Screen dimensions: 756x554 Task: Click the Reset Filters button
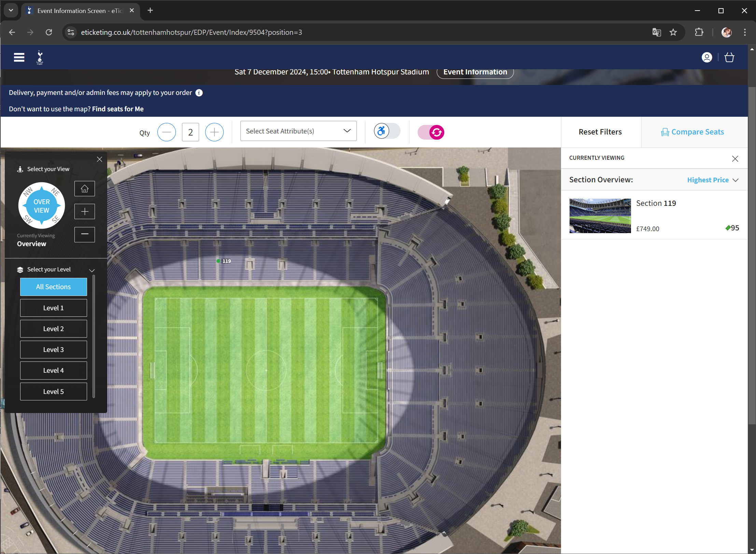600,132
